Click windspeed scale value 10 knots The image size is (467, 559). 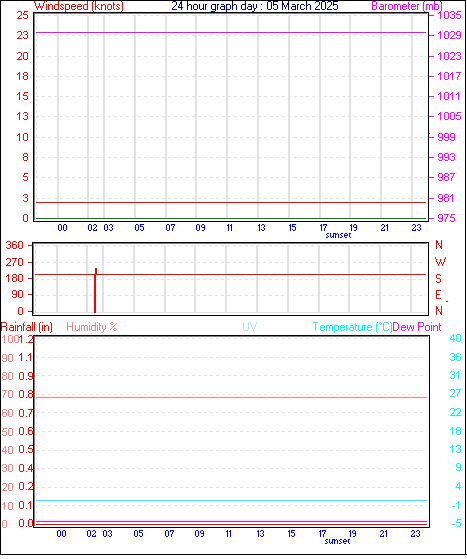click(22, 137)
